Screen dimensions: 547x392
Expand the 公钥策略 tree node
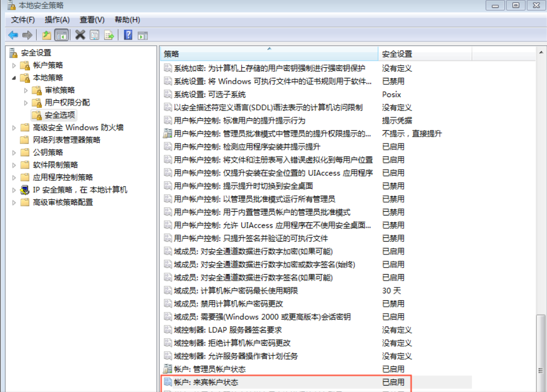pyautogui.click(x=14, y=153)
